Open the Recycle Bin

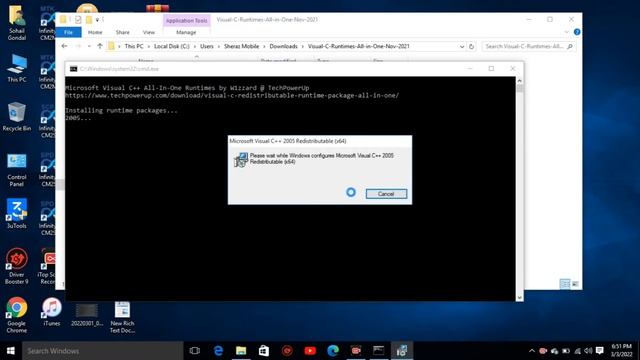(17, 117)
